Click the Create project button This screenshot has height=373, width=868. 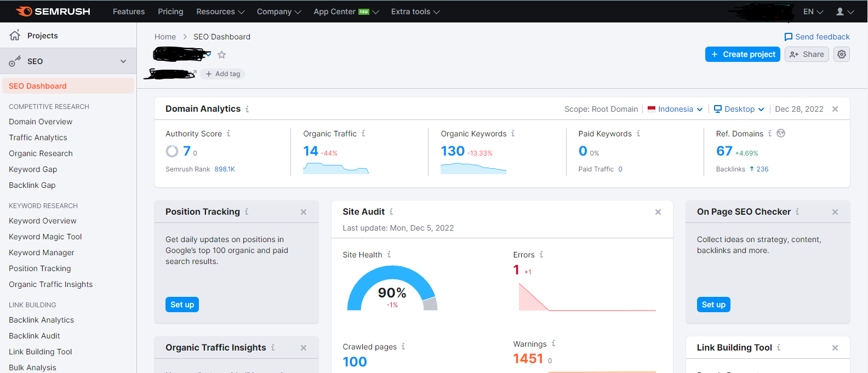point(743,54)
